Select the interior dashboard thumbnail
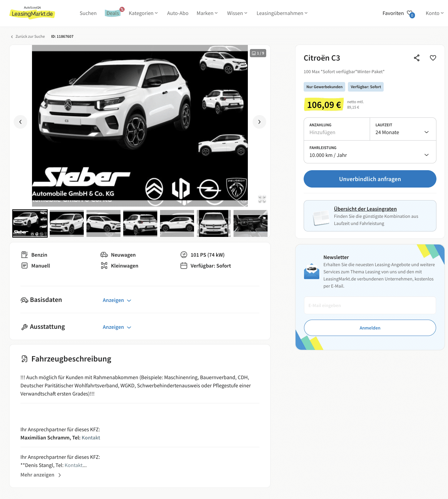This screenshot has height=499, width=448. tap(251, 223)
